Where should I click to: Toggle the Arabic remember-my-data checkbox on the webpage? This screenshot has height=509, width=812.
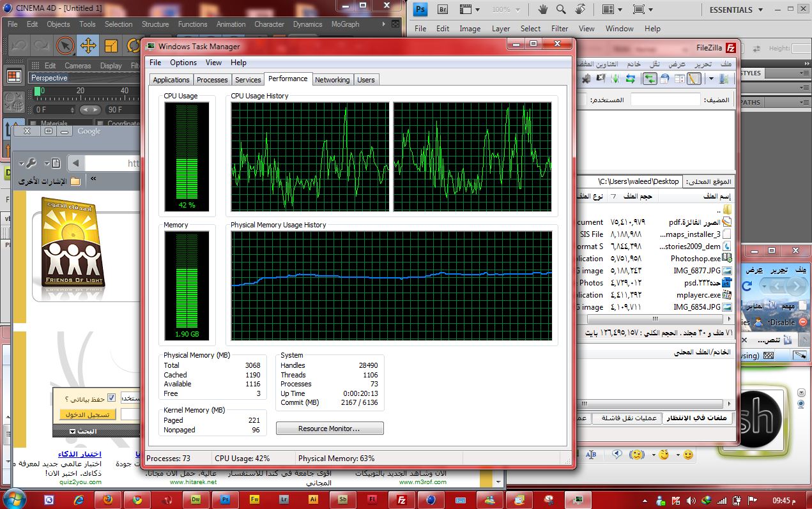[111, 398]
